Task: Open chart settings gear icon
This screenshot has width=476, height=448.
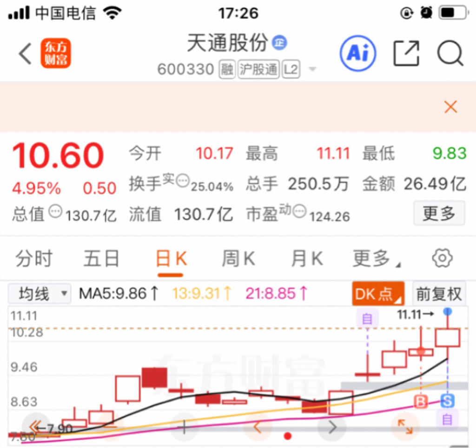Action: click(x=443, y=258)
